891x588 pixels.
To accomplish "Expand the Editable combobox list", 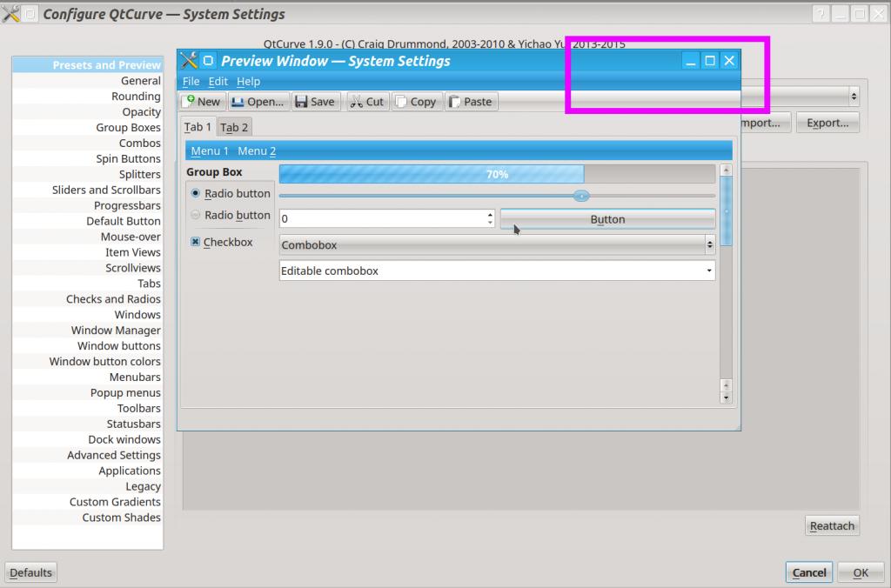I will click(710, 271).
